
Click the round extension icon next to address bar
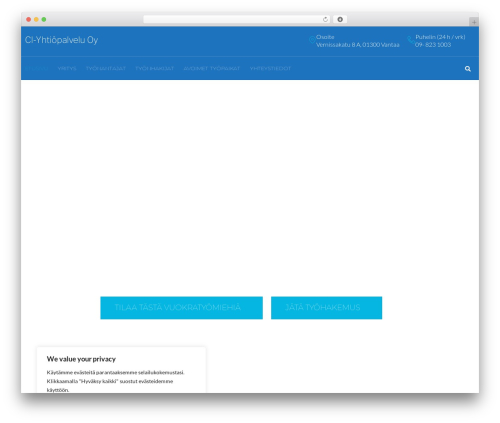[x=340, y=19]
